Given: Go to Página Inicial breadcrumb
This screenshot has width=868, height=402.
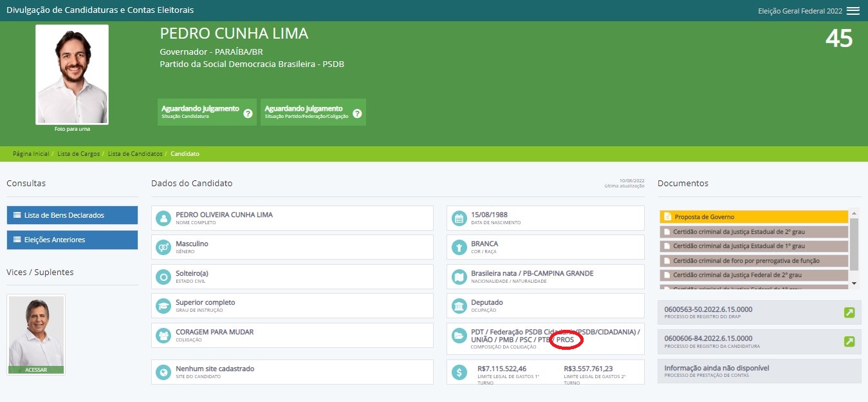Looking at the screenshot, I should coord(31,154).
